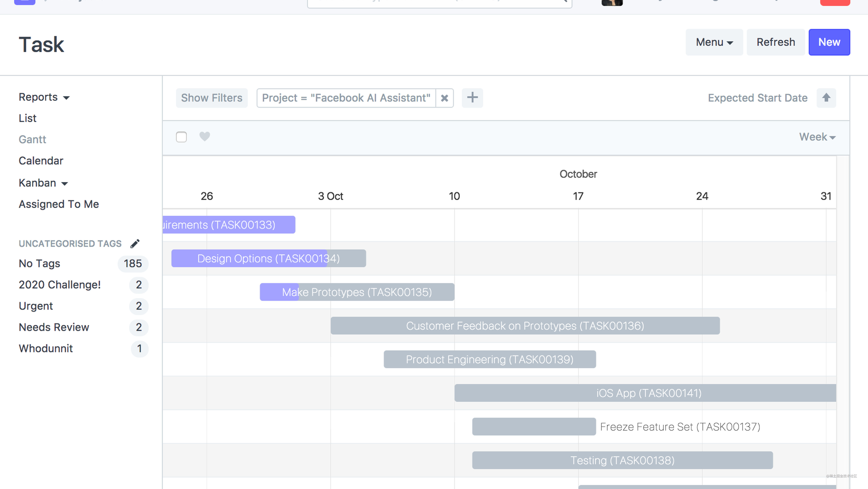This screenshot has height=489, width=868.
Task: Click the heart like icon
Action: pyautogui.click(x=205, y=137)
